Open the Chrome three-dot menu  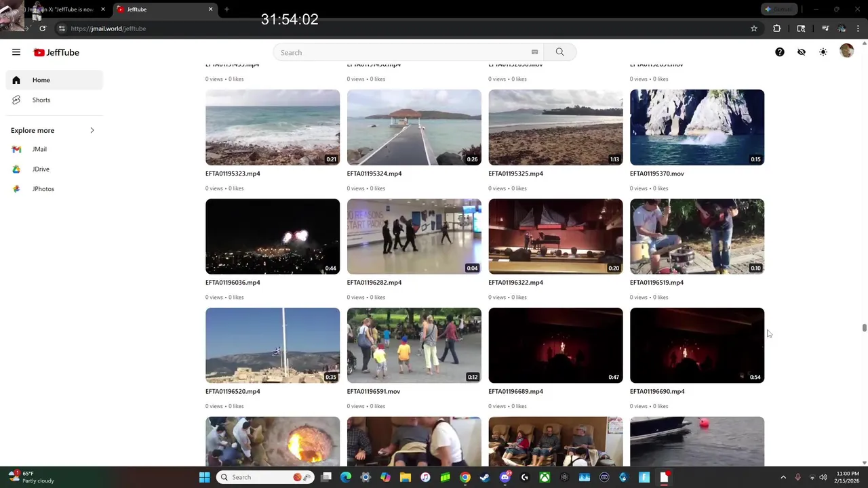click(859, 28)
